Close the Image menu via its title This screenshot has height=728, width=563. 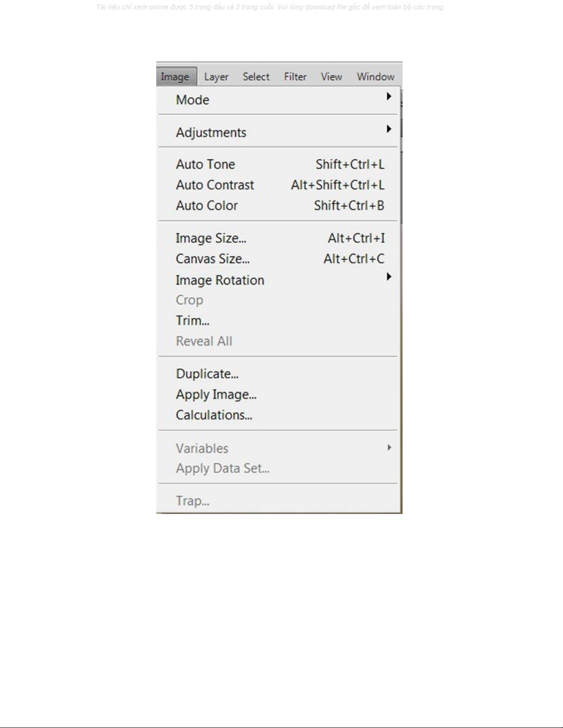[x=176, y=77]
